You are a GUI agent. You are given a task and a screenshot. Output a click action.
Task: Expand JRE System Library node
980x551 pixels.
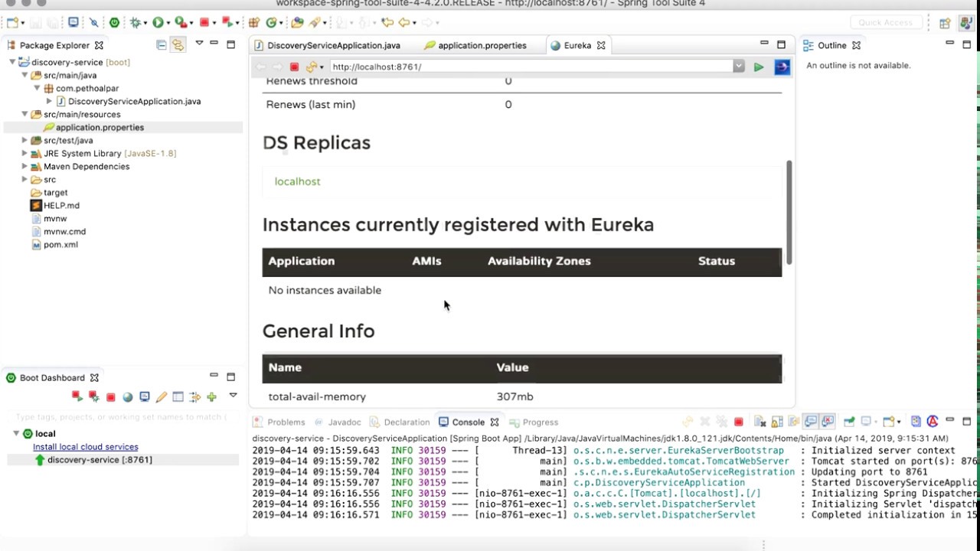pos(24,153)
